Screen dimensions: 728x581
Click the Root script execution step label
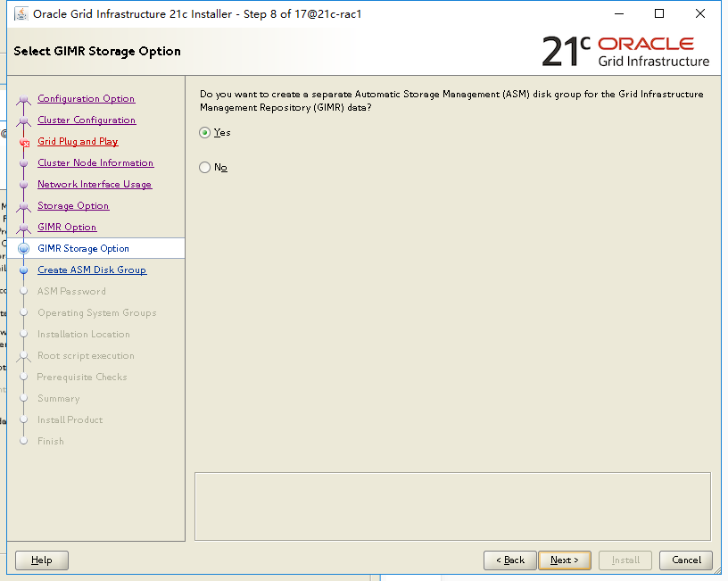coord(86,355)
